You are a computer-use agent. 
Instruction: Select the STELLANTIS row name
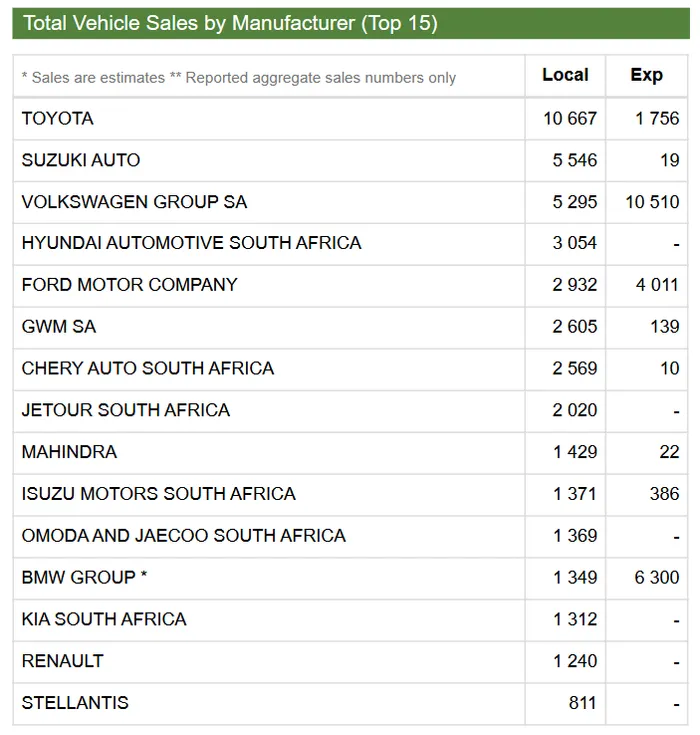pos(75,703)
